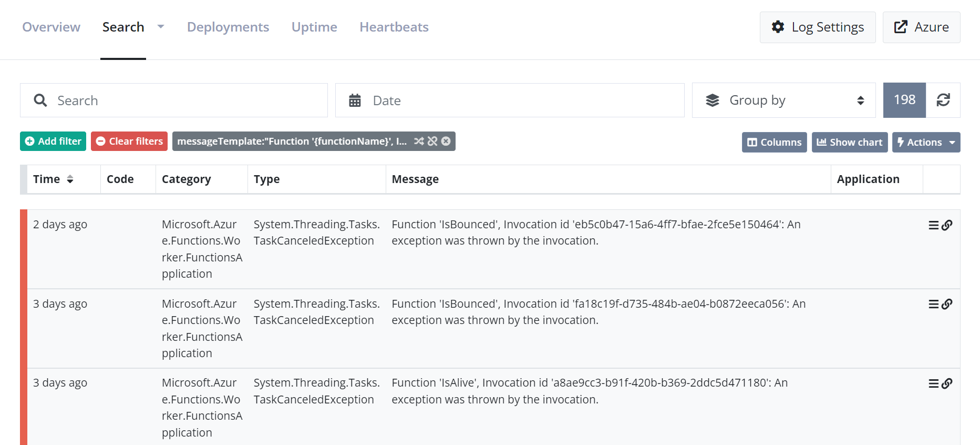Navigate to Heartbeats

tap(394, 27)
